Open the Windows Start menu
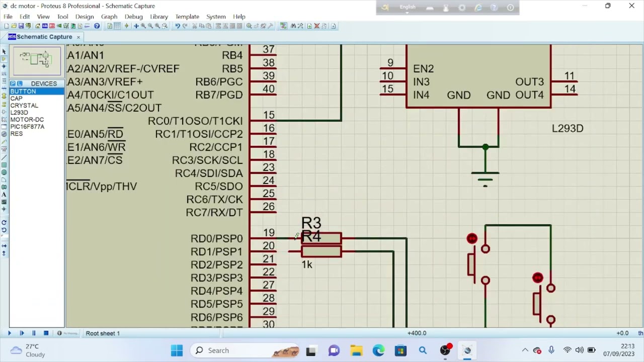This screenshot has width=644, height=362. pos(177,350)
